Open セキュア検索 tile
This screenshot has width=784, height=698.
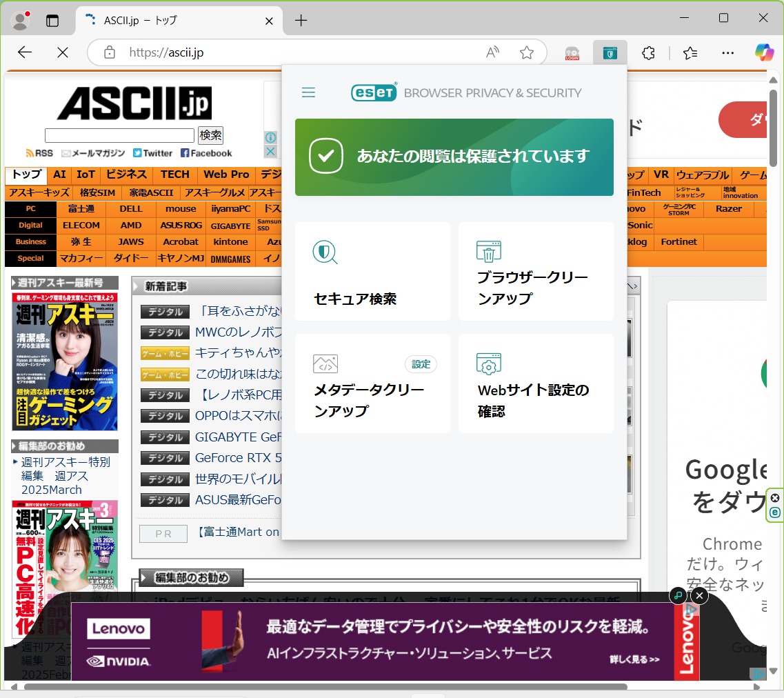(x=372, y=271)
